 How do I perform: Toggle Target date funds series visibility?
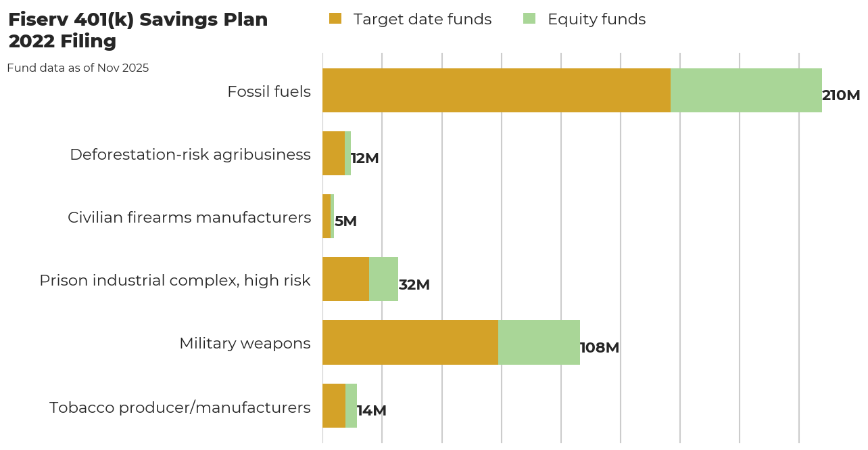click(424, 19)
